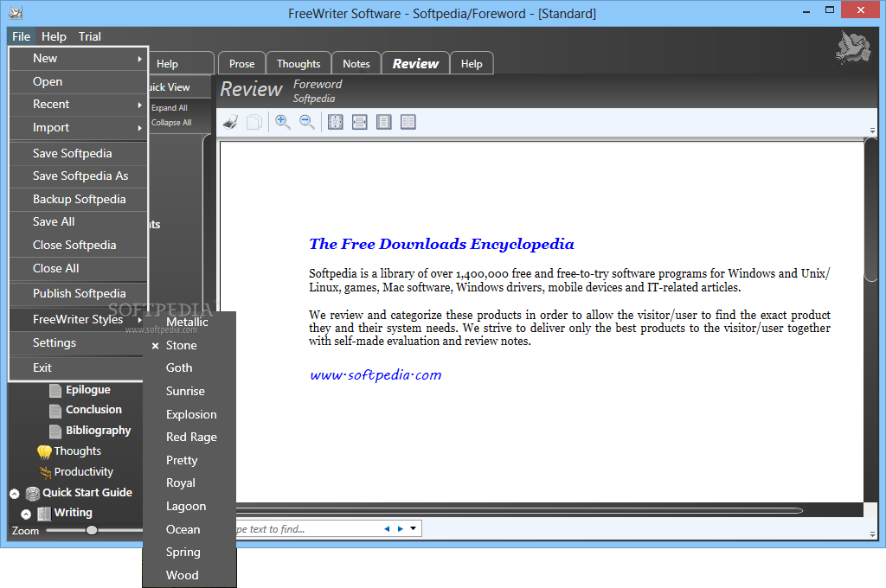Click the Thoughts lightbulb icon

[x=44, y=452]
